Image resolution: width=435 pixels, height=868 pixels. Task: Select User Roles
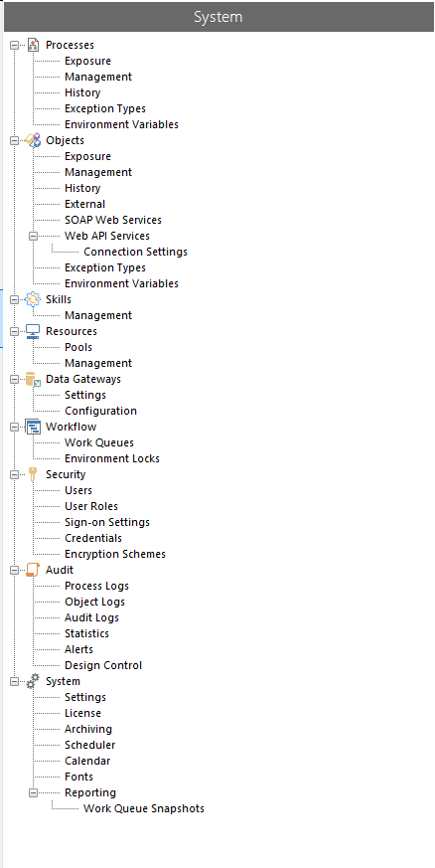pyautogui.click(x=91, y=506)
